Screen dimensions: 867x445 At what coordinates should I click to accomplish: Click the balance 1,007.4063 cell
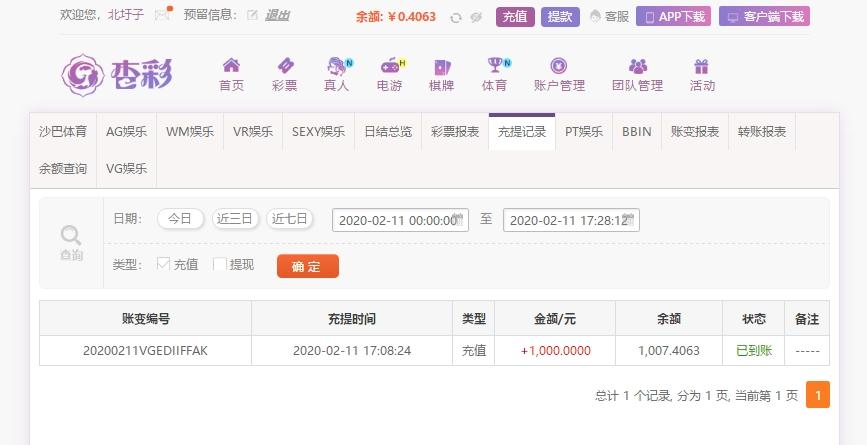click(x=668, y=350)
